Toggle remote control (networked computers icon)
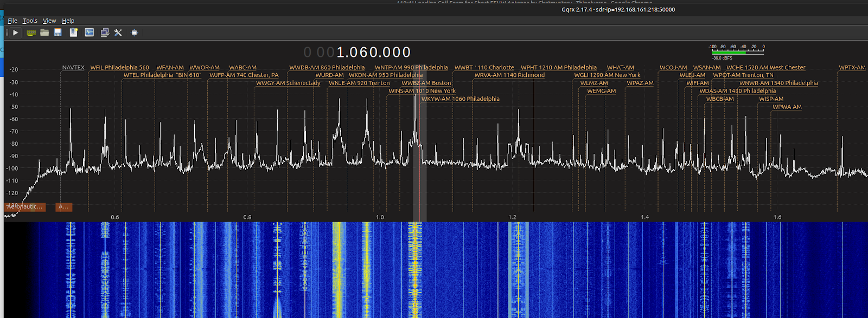The height and width of the screenshot is (318, 868). pyautogui.click(x=104, y=33)
